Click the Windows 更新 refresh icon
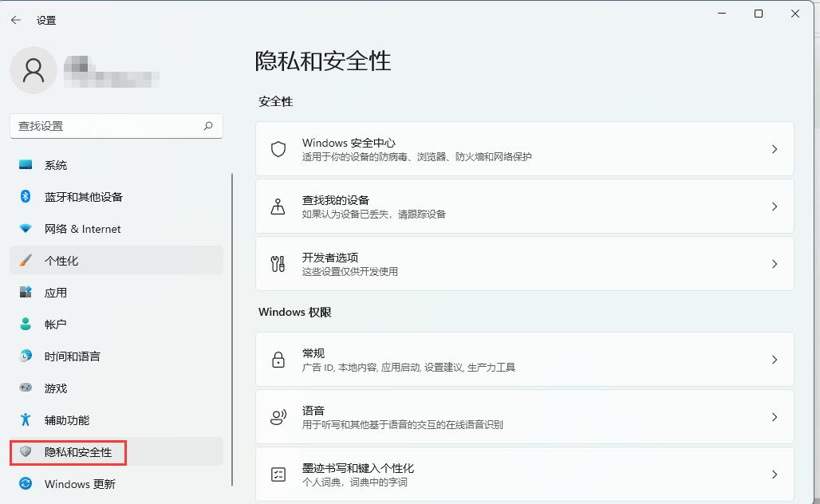The width and height of the screenshot is (820, 504). pyautogui.click(x=25, y=483)
